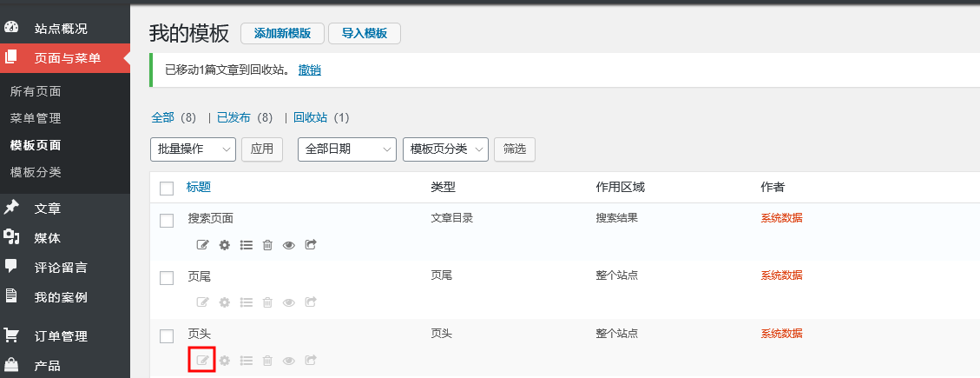The image size is (980, 378).
Task: Tick the checkbox beside 搜索页面
Action: coord(167,221)
